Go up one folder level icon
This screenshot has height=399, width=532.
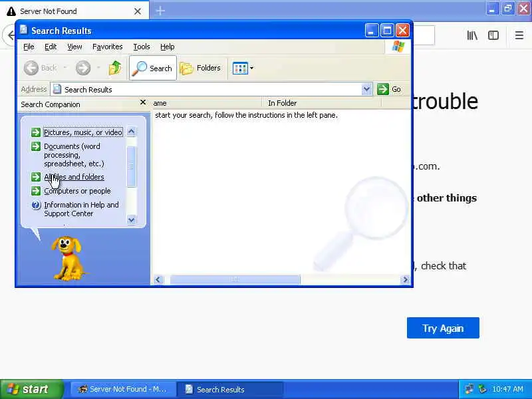pyautogui.click(x=115, y=68)
